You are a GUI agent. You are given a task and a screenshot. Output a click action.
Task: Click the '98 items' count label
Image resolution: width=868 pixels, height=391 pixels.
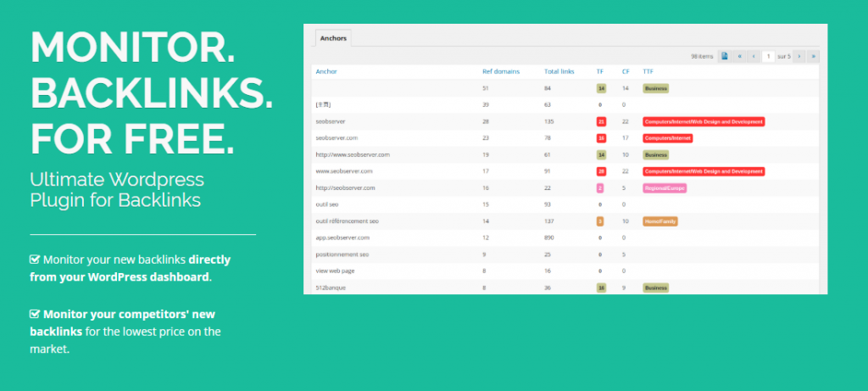[702, 57]
